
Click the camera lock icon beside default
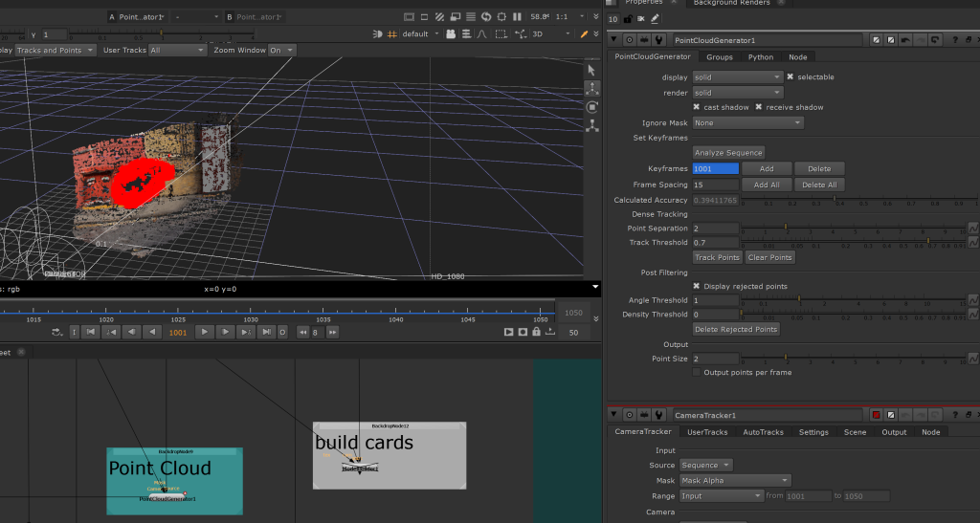pyautogui.click(x=451, y=34)
